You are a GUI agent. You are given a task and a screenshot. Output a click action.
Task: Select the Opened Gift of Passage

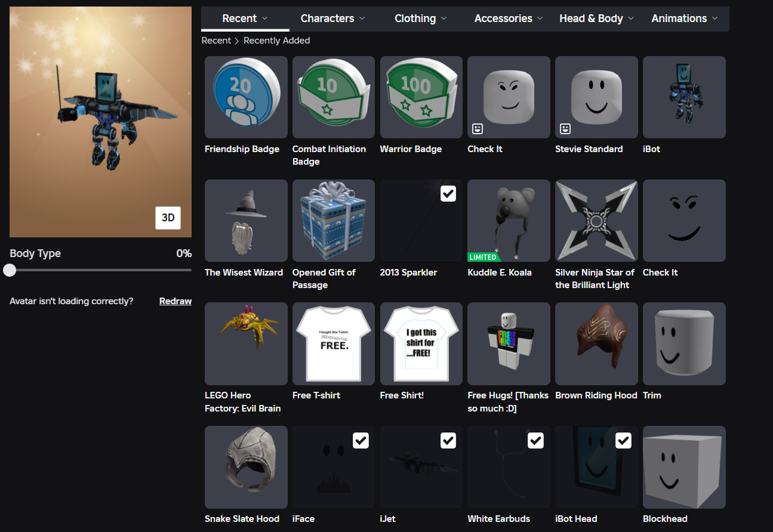pos(334,221)
